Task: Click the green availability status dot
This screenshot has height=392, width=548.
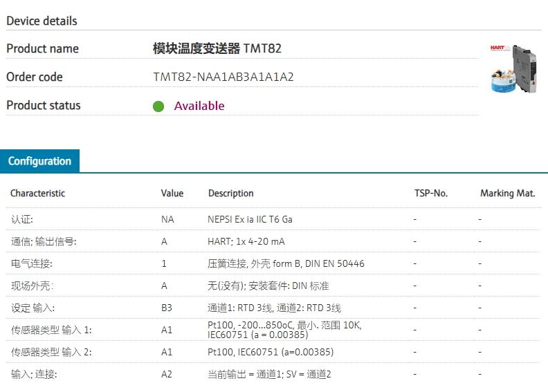Action: [158, 106]
